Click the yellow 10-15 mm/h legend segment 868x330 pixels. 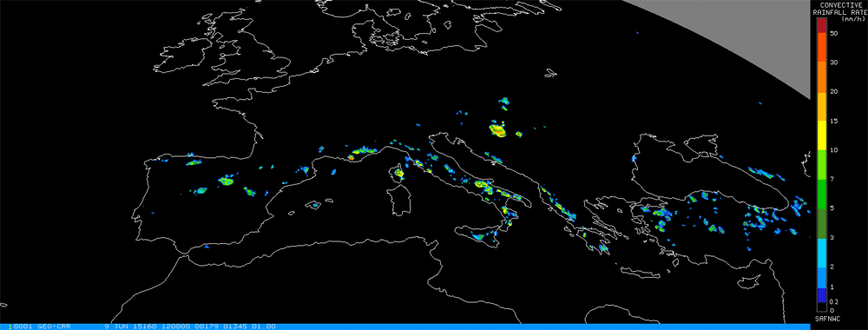click(x=821, y=135)
